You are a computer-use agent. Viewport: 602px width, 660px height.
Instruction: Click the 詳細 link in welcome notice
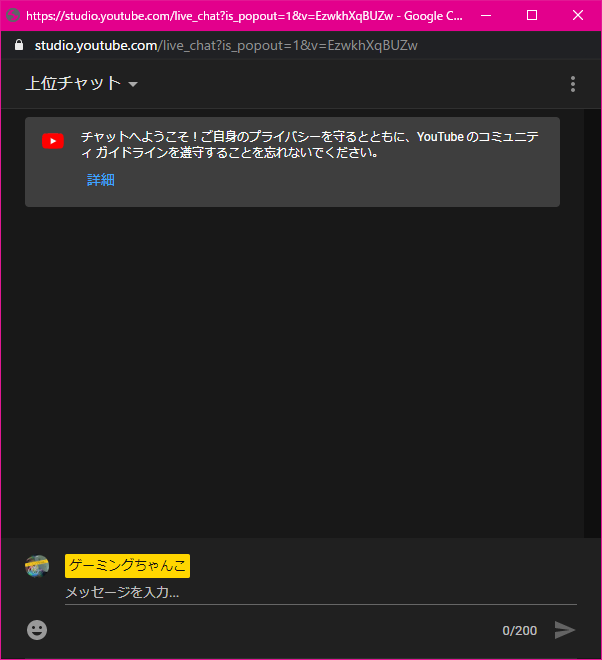101,180
